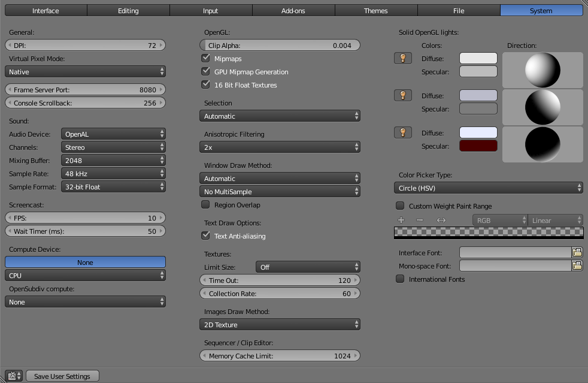Image resolution: width=588 pixels, height=383 pixels.
Task: Change the Sample Rate 48 kHz dropdown
Action: pyautogui.click(x=113, y=173)
